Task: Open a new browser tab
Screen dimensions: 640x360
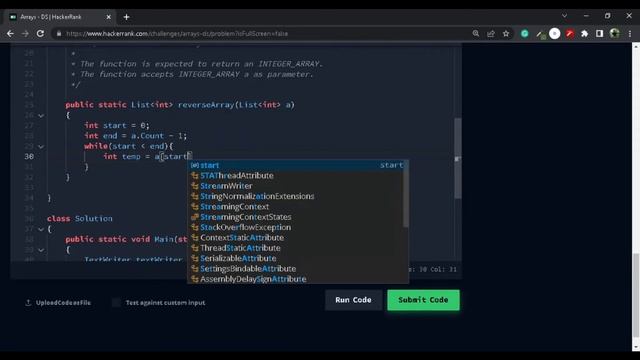Action: (127, 17)
